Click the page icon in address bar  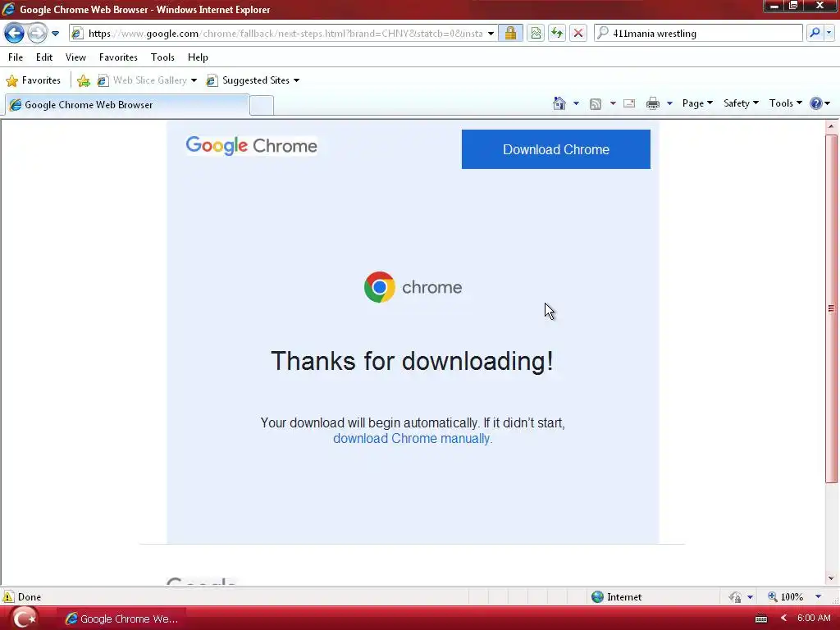coord(77,33)
